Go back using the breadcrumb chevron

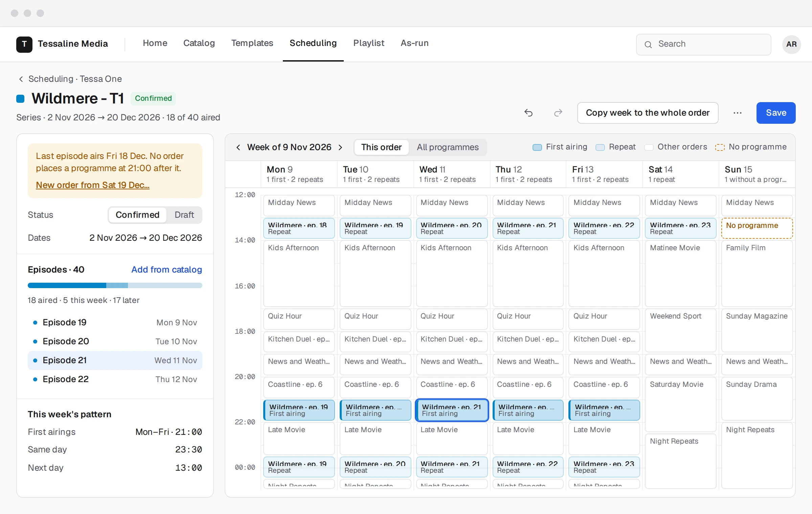tap(21, 79)
